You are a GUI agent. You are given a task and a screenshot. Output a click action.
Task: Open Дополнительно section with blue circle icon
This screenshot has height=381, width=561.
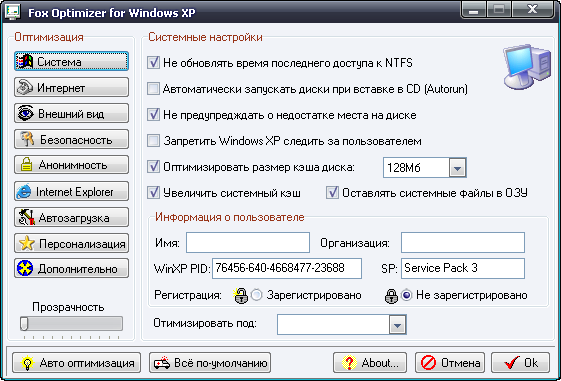(x=71, y=269)
